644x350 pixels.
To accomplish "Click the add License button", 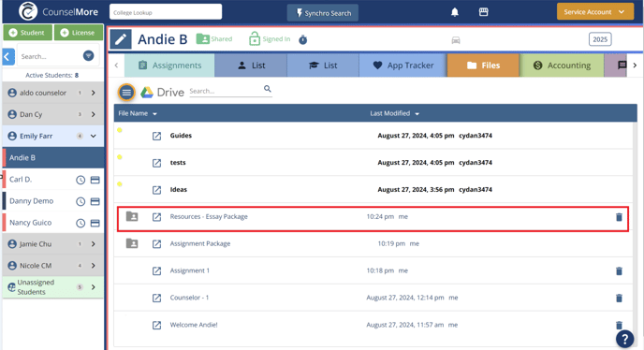I will point(78,33).
